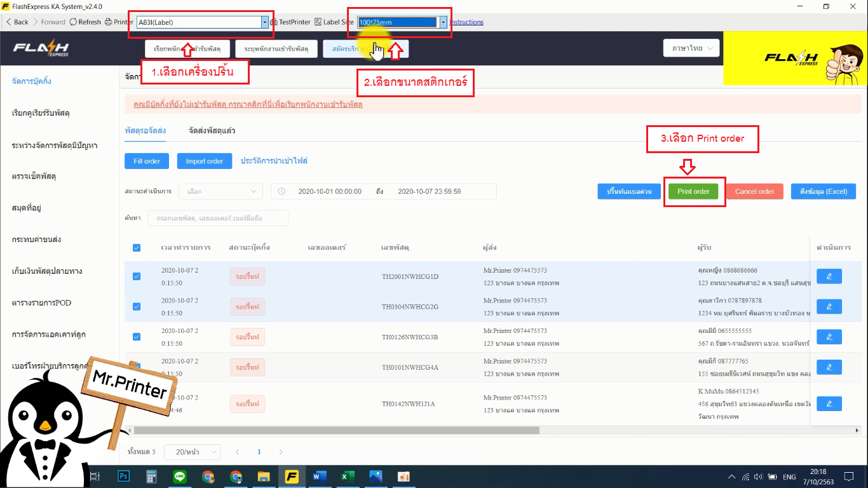Open LINE app from the taskbar
This screenshot has height=488, width=868.
click(180, 476)
